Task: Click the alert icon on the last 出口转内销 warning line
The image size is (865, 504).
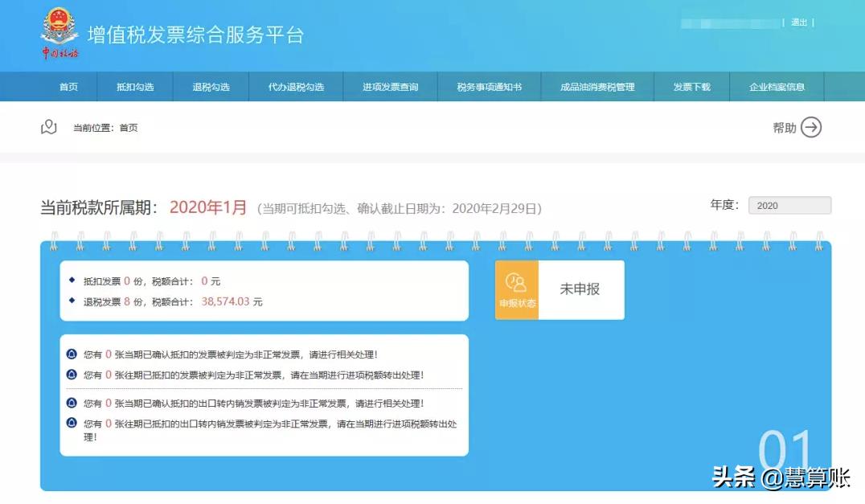Action: [71, 424]
